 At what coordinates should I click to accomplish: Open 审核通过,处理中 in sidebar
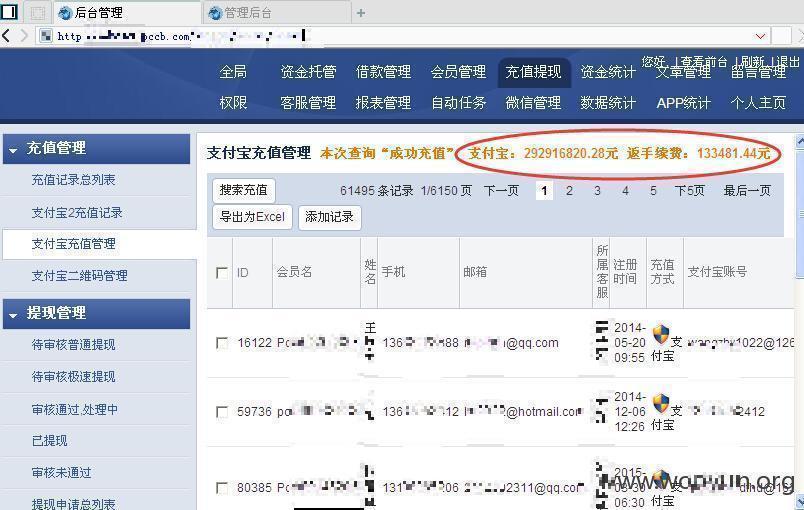coord(75,410)
